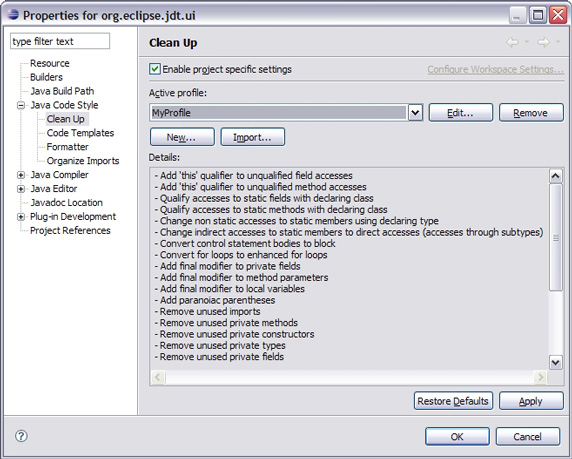Screen dimensions: 572x459
Task: Select Project References in the tree
Action: point(70,231)
